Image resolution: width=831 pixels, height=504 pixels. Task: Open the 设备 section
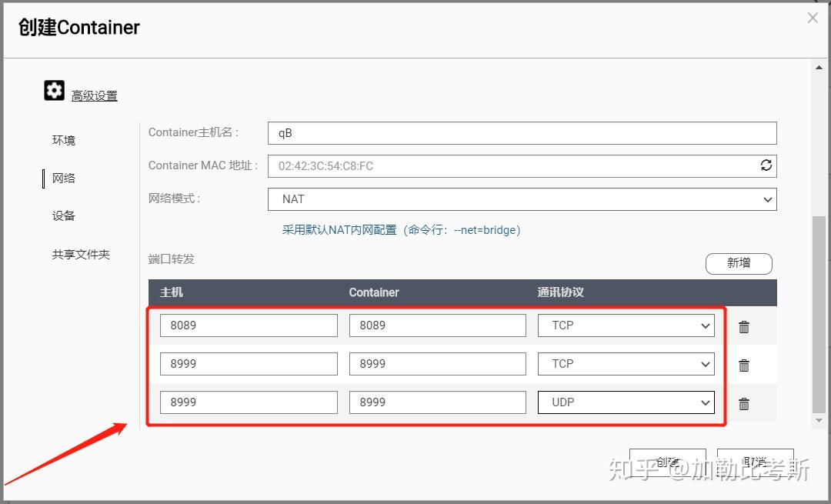click(62, 215)
